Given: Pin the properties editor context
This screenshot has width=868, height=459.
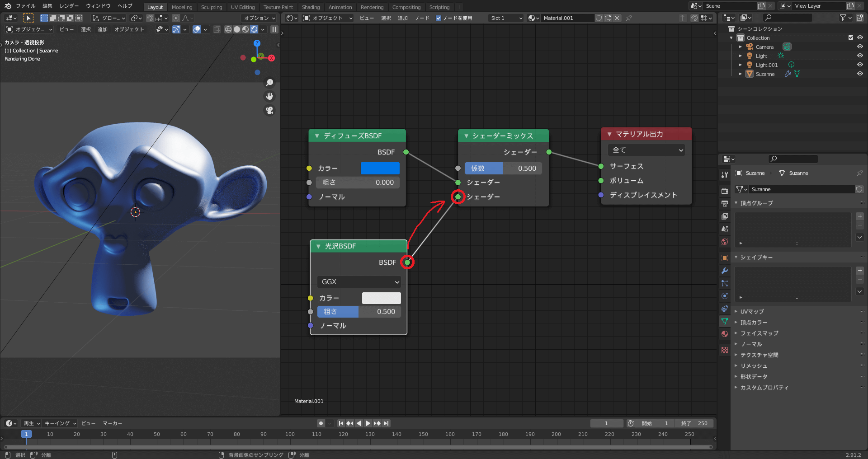Looking at the screenshot, I should tap(859, 173).
